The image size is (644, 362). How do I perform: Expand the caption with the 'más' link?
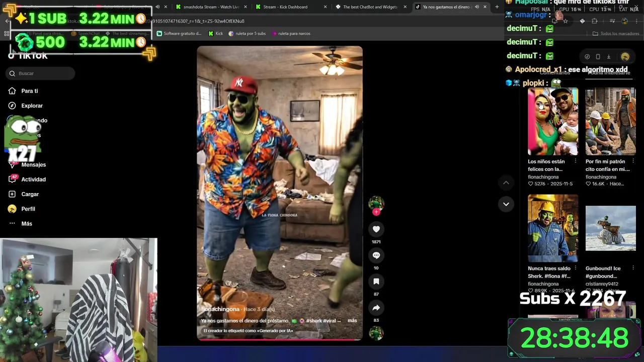point(352,321)
